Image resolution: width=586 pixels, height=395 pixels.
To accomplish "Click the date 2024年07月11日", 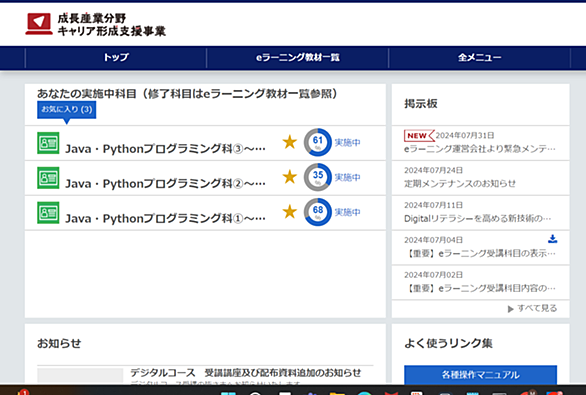I will (x=434, y=205).
